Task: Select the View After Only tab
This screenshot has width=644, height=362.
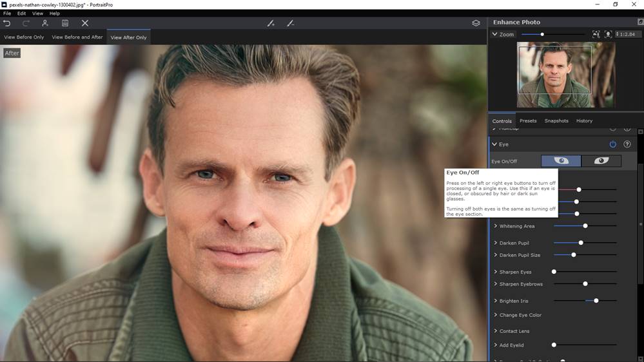Action: (128, 37)
